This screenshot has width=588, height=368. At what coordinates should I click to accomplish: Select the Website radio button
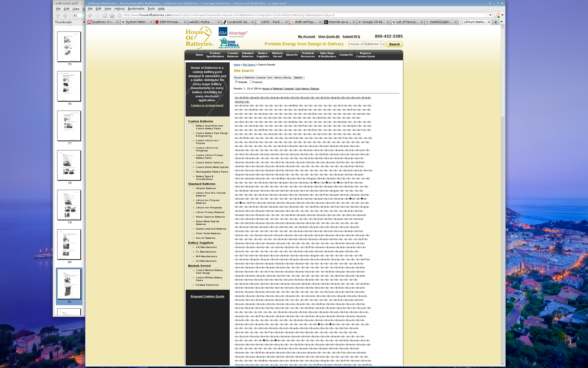(236, 82)
